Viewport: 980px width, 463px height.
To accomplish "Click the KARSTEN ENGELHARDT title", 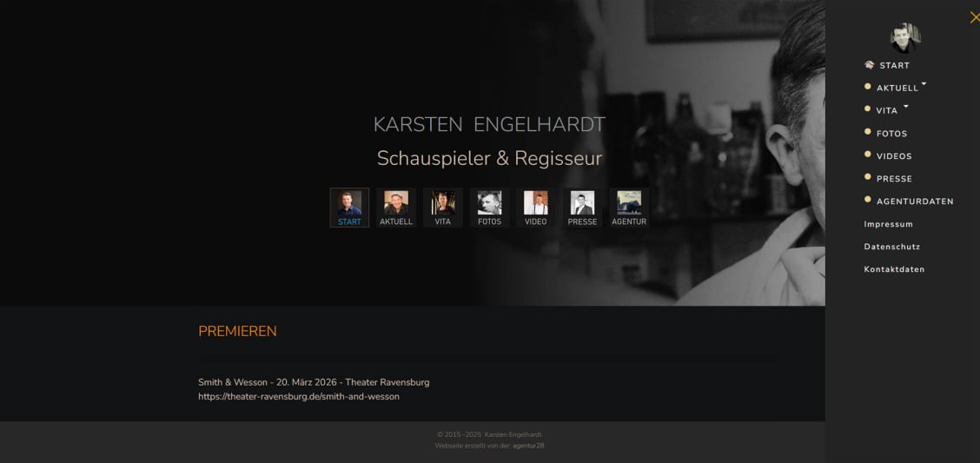I will (489, 125).
